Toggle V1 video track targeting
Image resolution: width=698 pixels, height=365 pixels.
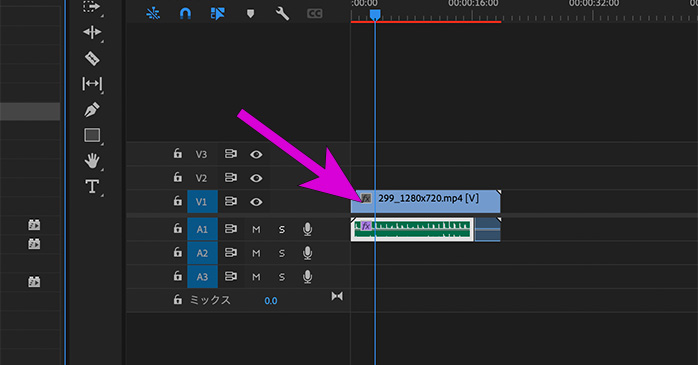[202, 202]
